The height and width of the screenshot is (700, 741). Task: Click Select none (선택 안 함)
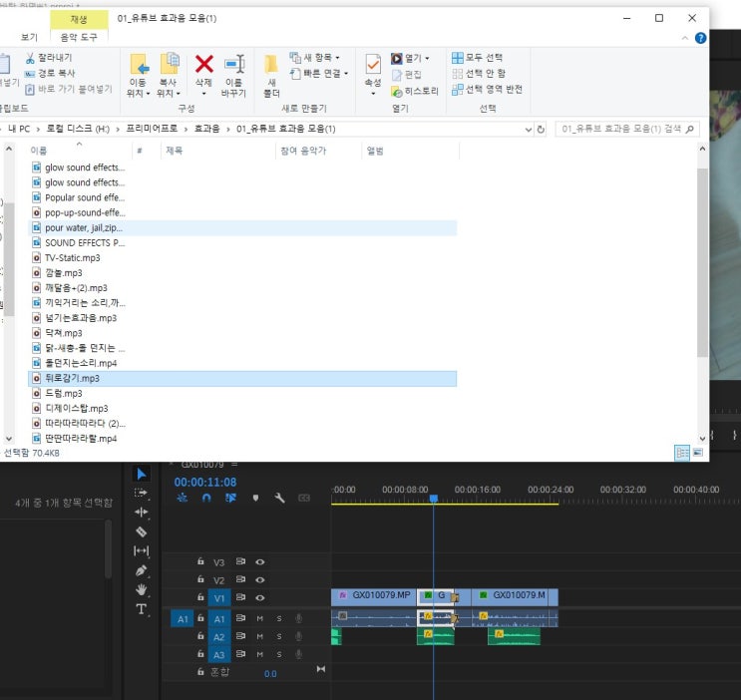(479, 73)
